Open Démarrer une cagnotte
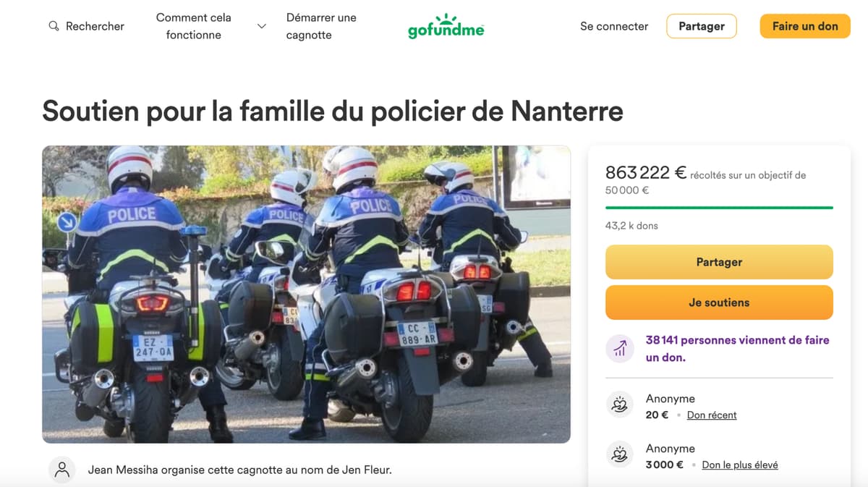 coord(321,26)
